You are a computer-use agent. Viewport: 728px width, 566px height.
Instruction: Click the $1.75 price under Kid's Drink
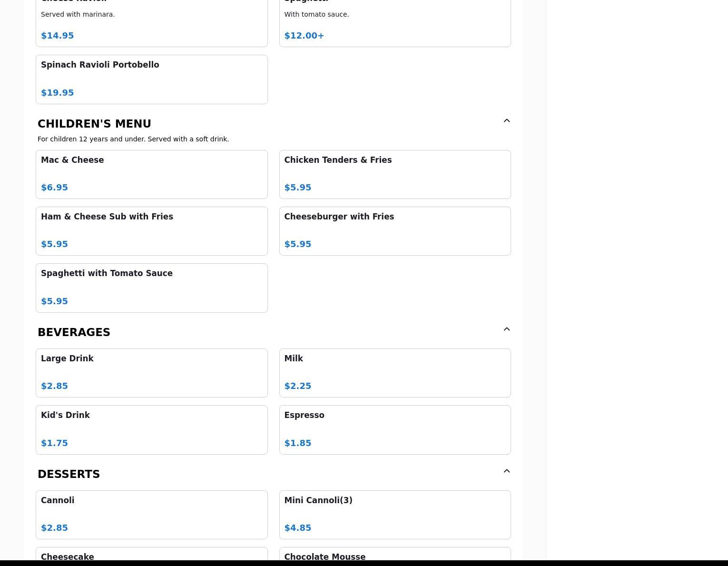coord(54,443)
